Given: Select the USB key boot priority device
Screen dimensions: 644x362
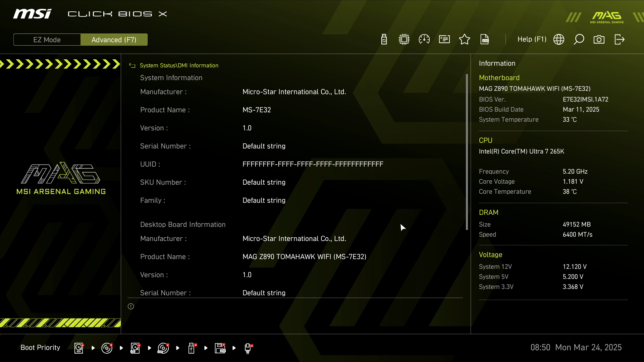Looking at the screenshot, I should tap(192, 348).
